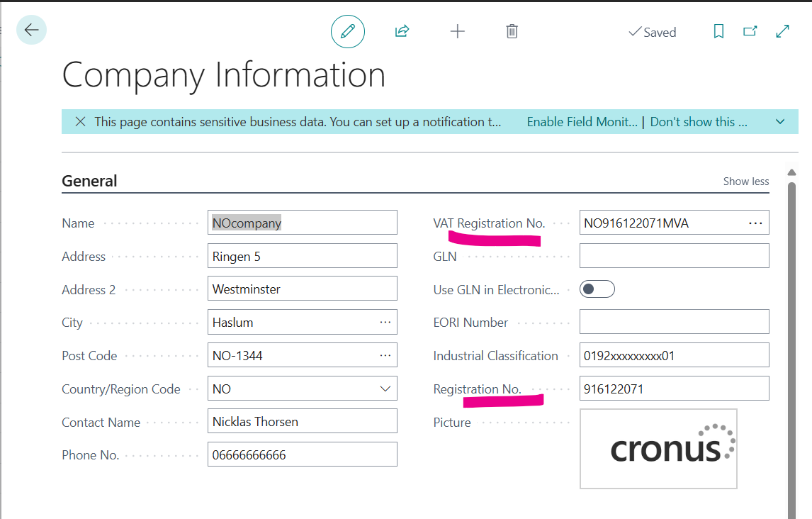This screenshot has height=519, width=812.
Task: Click the Registration No. label
Action: [477, 389]
